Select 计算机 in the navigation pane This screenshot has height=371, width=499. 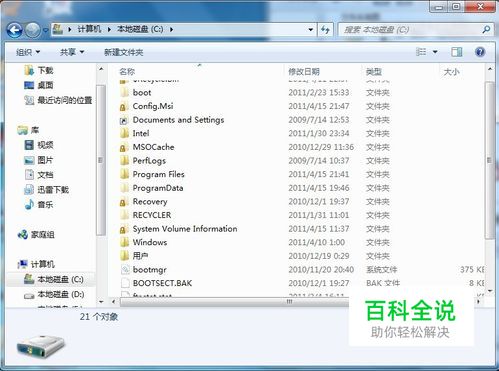[36, 264]
